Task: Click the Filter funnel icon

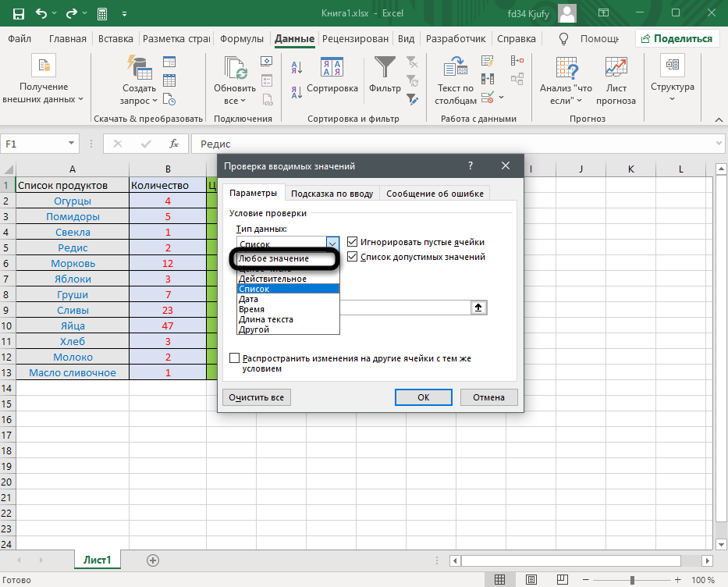Action: pos(385,69)
